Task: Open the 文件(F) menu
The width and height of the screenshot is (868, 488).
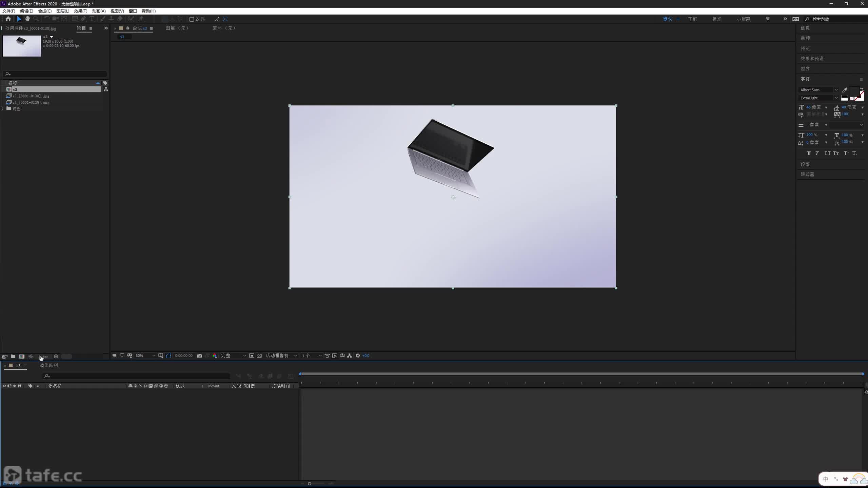Action: (x=9, y=11)
